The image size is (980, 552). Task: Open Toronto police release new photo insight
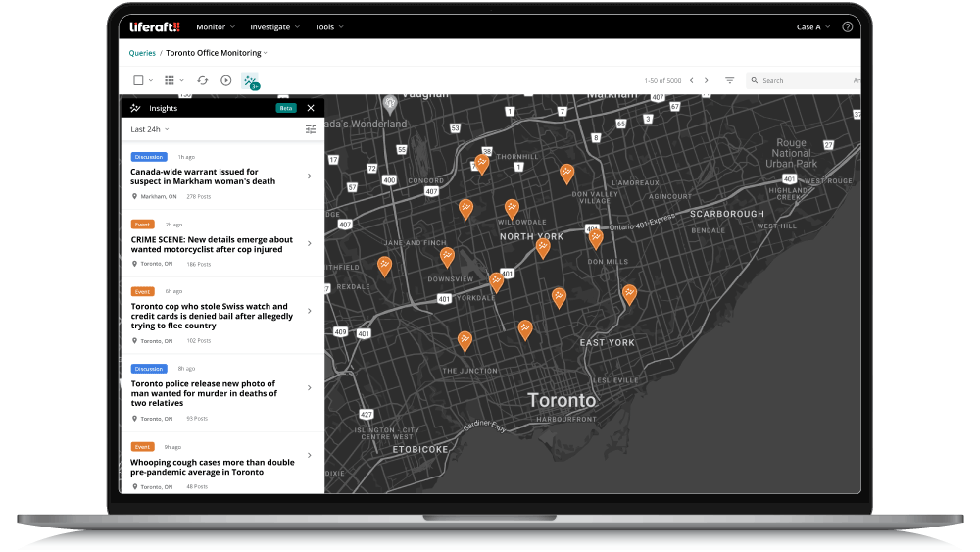click(204, 393)
